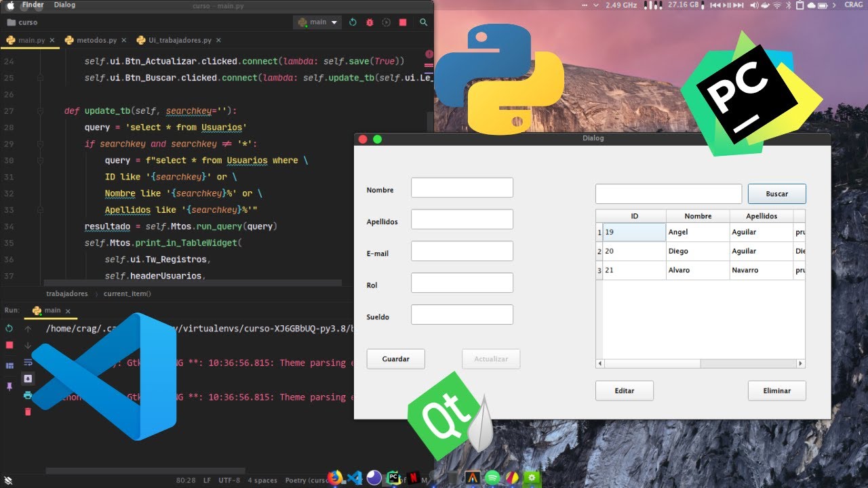
Task: Click the Nombre column header in the table
Action: click(698, 216)
